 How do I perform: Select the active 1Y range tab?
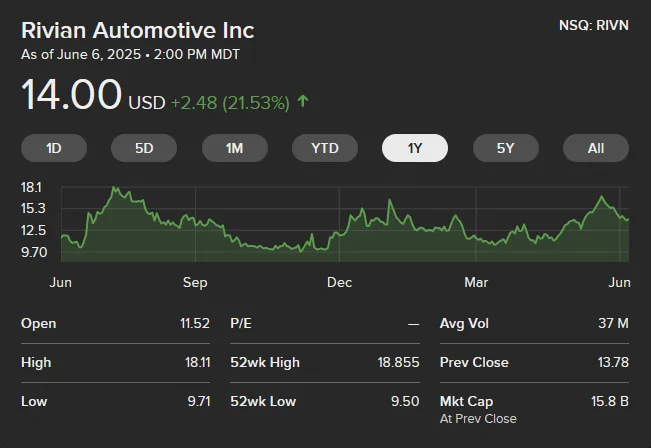415,148
